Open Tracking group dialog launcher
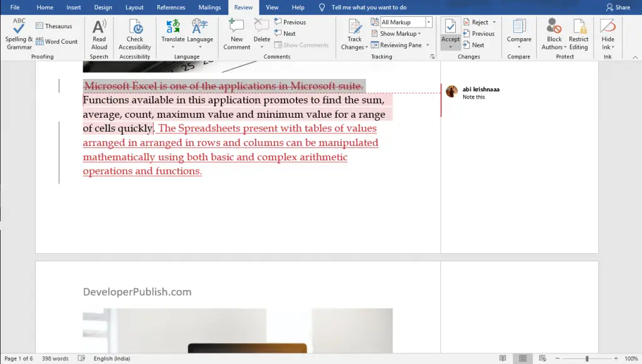The width and height of the screenshot is (642, 364). tap(433, 57)
